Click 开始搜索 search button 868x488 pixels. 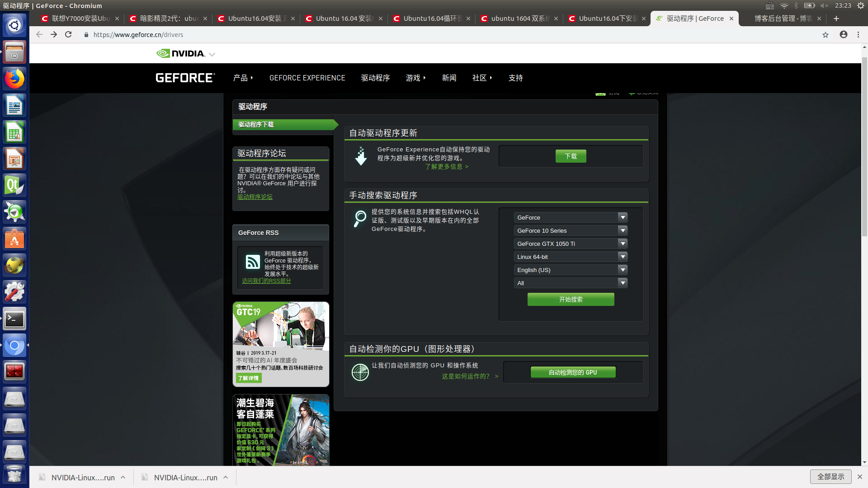point(571,299)
